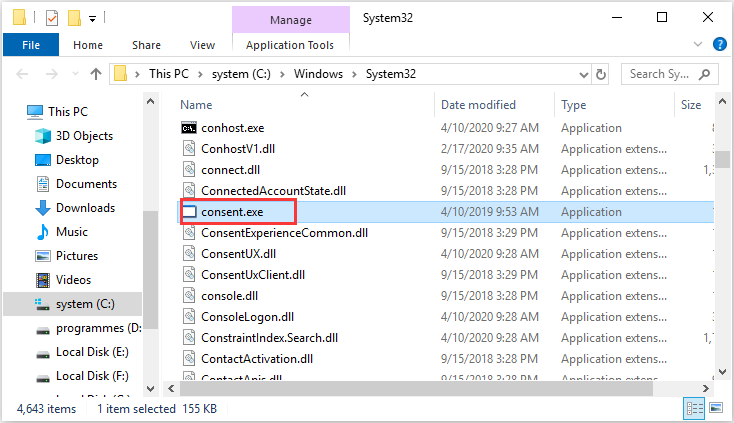Click the search magnifier icon
Image resolution: width=734 pixels, height=423 pixels.
(x=705, y=74)
